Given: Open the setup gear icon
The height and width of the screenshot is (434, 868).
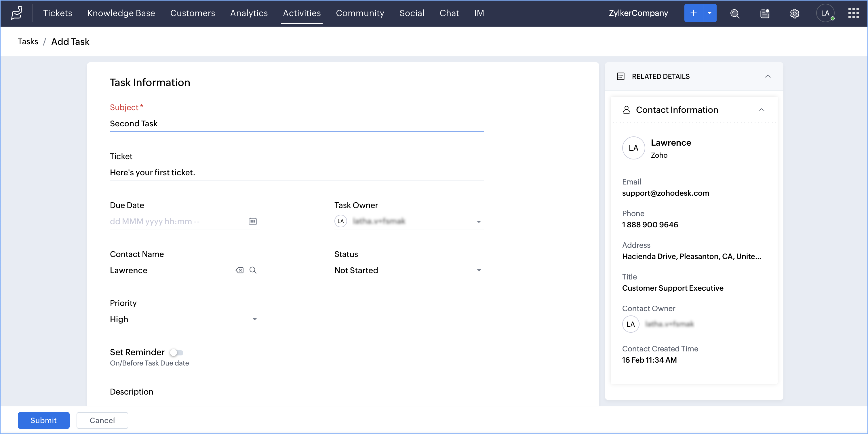Looking at the screenshot, I should [x=794, y=14].
